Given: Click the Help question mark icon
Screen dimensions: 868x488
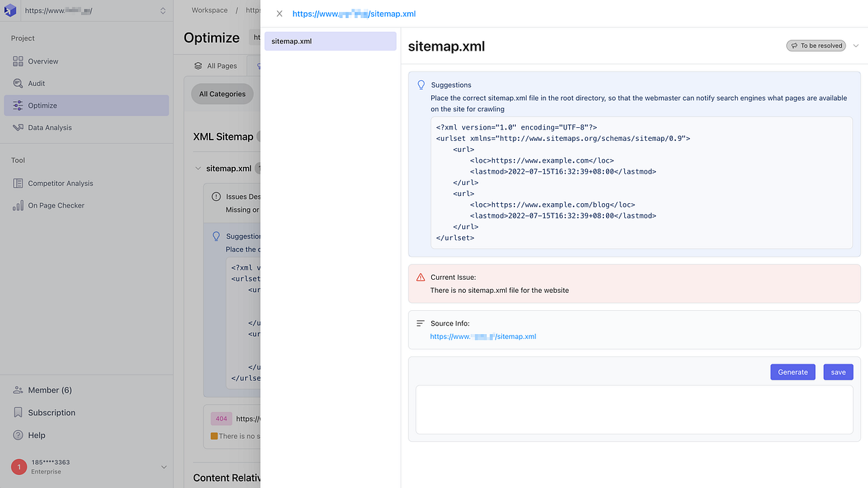Looking at the screenshot, I should pyautogui.click(x=18, y=435).
